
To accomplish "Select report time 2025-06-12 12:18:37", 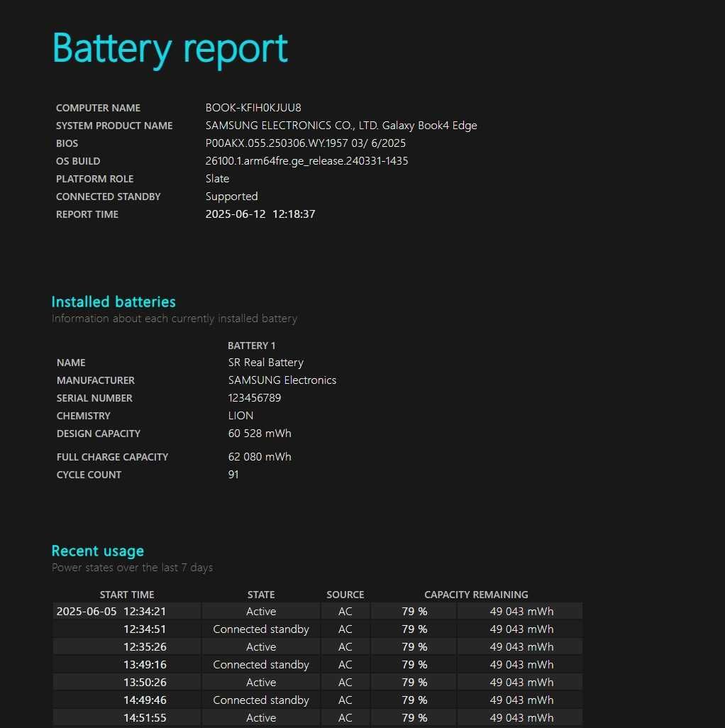I will coord(260,214).
